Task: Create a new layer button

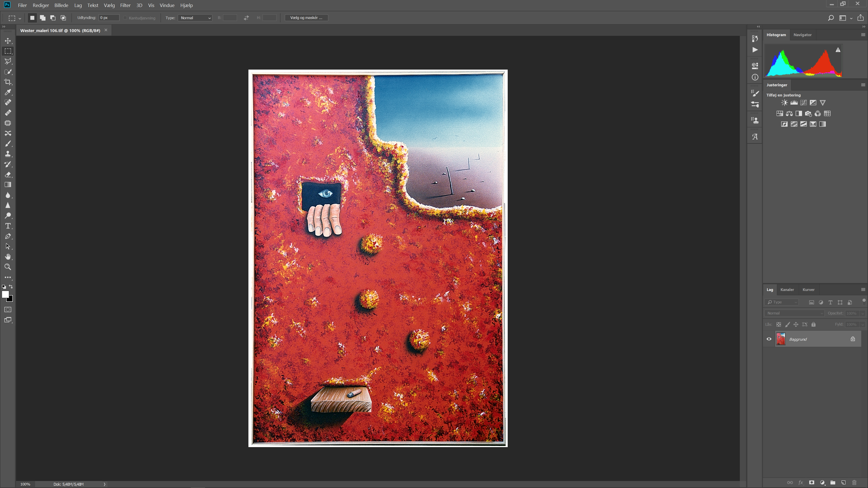Action: pos(843,483)
